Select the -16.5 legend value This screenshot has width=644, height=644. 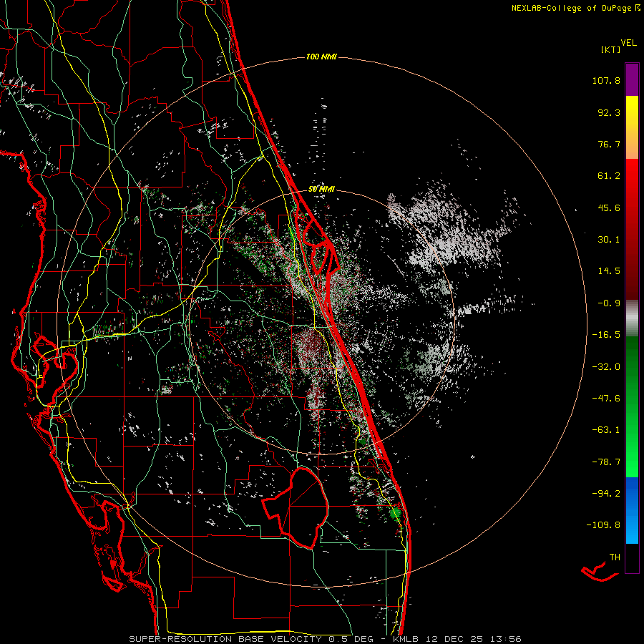coord(606,335)
